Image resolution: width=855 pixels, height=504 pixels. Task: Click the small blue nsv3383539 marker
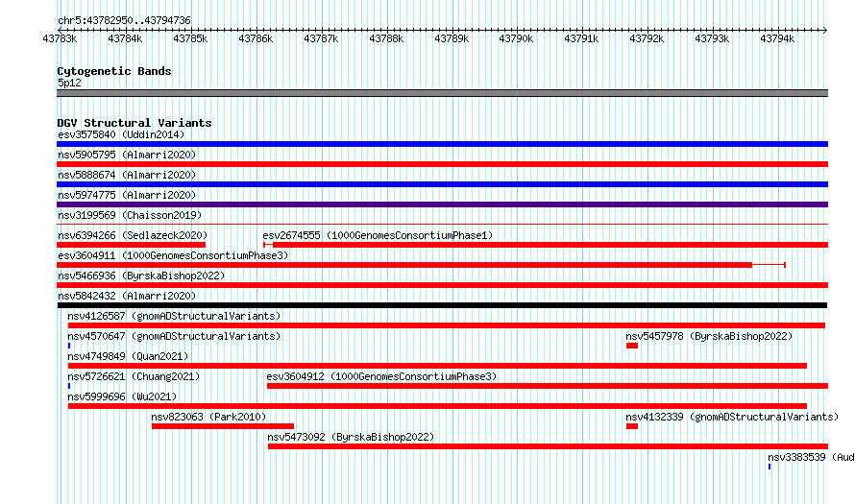pyautogui.click(x=769, y=467)
